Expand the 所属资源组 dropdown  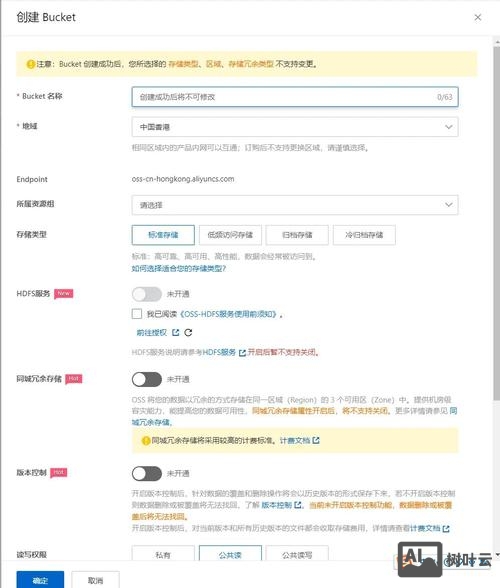coord(295,205)
